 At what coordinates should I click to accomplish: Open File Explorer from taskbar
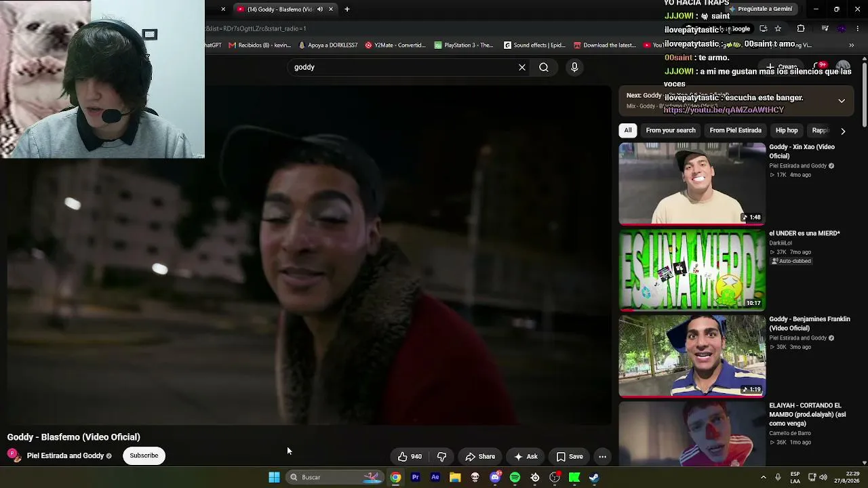pos(455,477)
